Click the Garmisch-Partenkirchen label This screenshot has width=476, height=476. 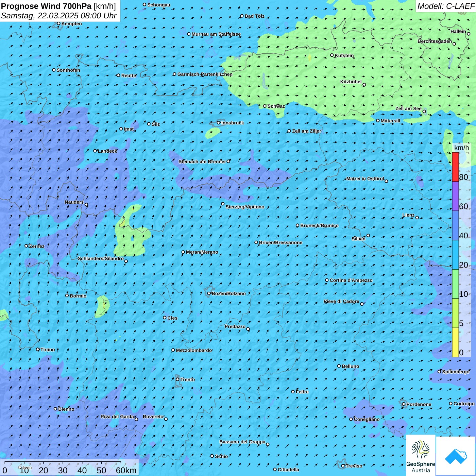pyautogui.click(x=205, y=74)
